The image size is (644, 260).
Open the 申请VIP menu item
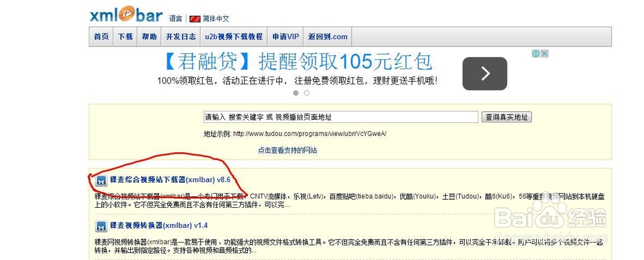pyautogui.click(x=285, y=37)
